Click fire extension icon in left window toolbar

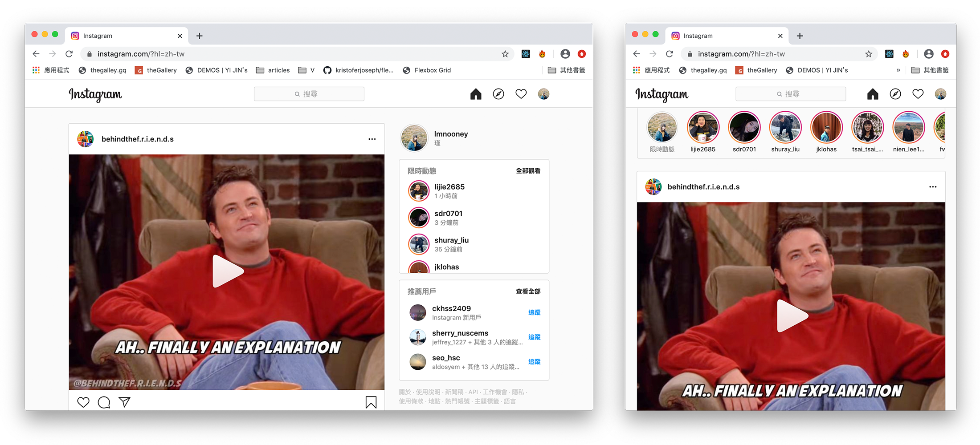tap(542, 54)
